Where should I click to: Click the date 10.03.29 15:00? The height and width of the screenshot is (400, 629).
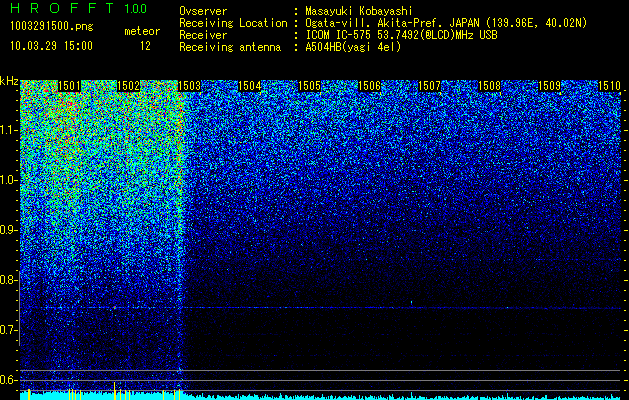click(51, 46)
